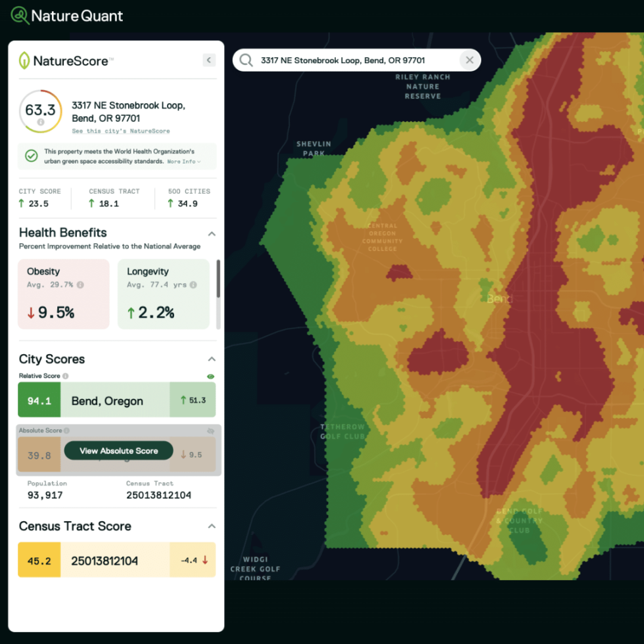Toggle Relative Score eye visibility icon
Screen dimensions: 644x644
(211, 376)
